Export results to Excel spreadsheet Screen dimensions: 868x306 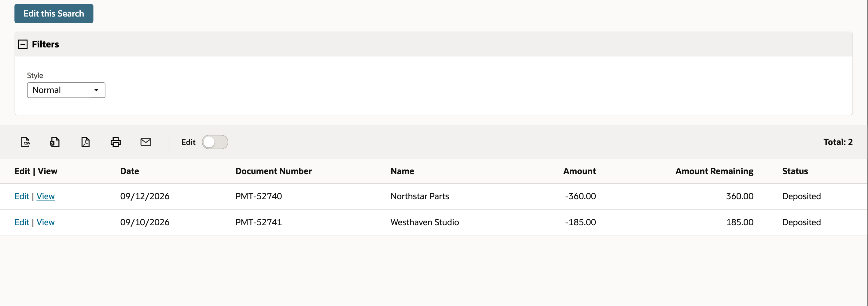tap(55, 142)
